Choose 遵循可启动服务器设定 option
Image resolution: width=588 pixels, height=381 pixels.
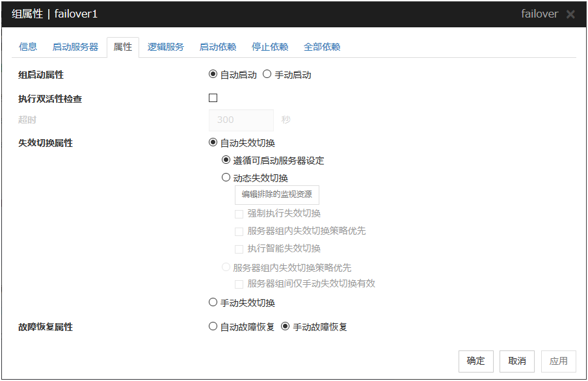tap(226, 160)
